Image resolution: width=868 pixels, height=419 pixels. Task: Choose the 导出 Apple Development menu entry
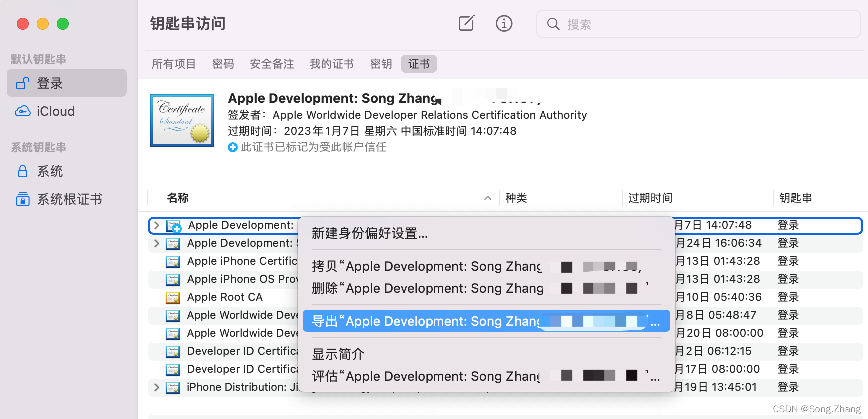(x=486, y=321)
